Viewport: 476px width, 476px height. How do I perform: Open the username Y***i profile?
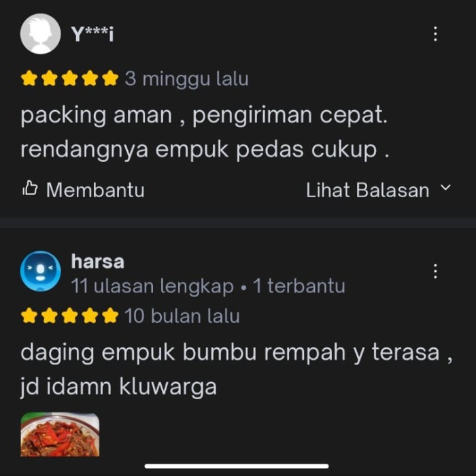92,34
